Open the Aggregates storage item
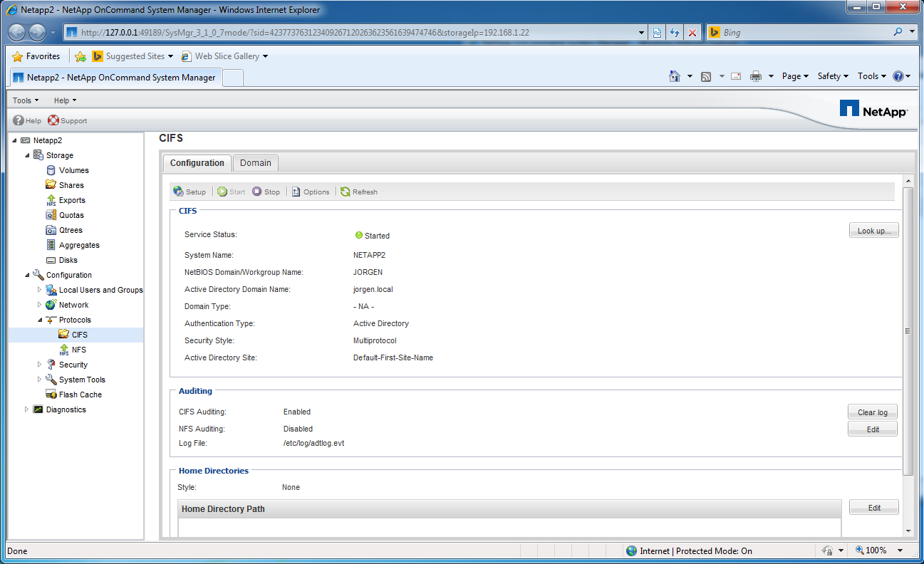Image resolution: width=924 pixels, height=564 pixels. point(78,245)
